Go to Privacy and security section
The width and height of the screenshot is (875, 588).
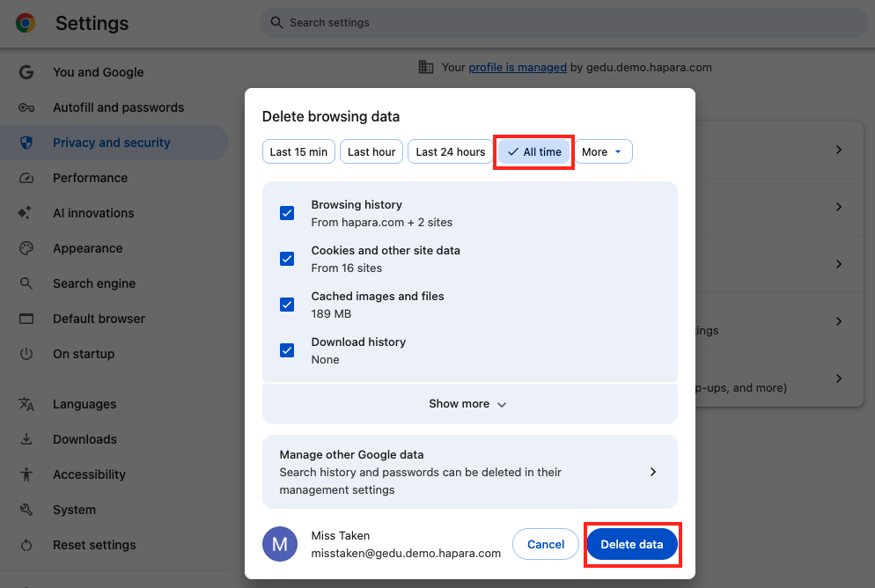[x=114, y=143]
